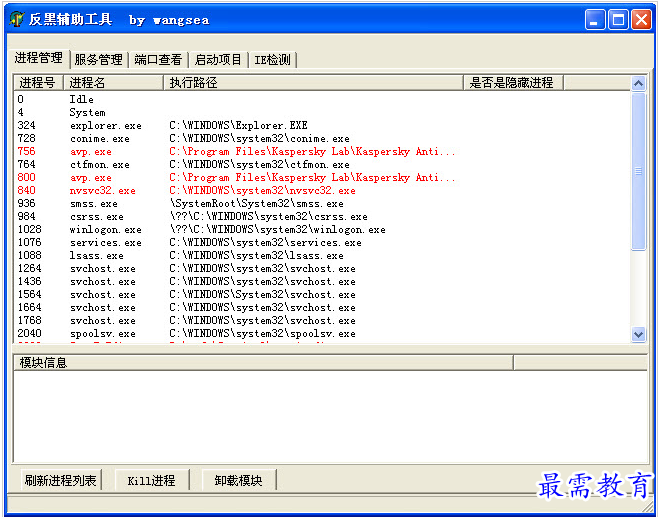Select svchost.exe with process ID 1436
The height and width of the screenshot is (517, 660).
pos(322,282)
